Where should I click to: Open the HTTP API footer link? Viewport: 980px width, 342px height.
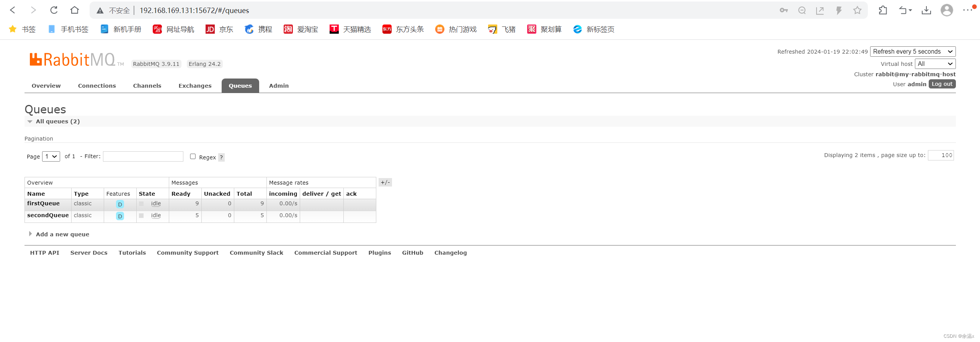pyautogui.click(x=44, y=253)
